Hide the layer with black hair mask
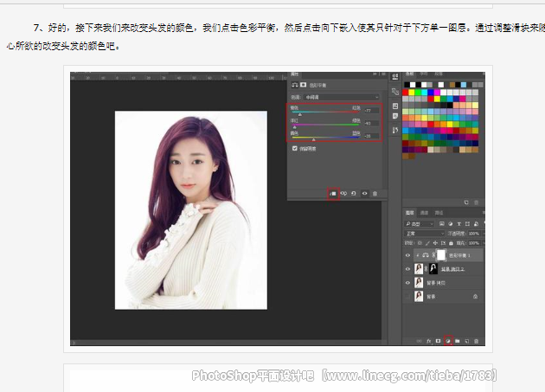The image size is (545, 392). 407,269
